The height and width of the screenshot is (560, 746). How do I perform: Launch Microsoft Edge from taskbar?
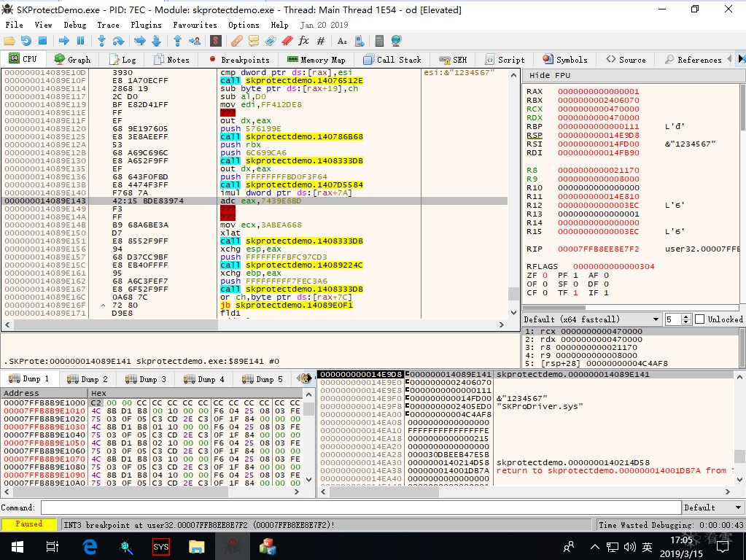pos(90,547)
